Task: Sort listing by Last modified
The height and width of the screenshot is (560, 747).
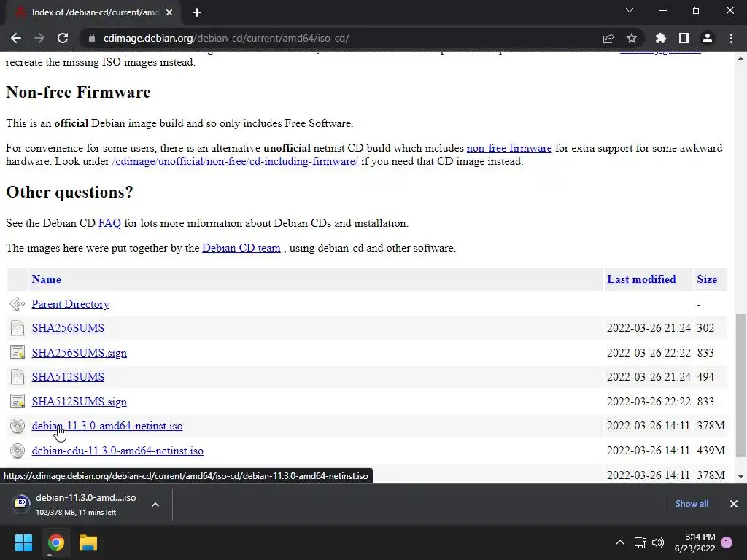Action: click(641, 279)
